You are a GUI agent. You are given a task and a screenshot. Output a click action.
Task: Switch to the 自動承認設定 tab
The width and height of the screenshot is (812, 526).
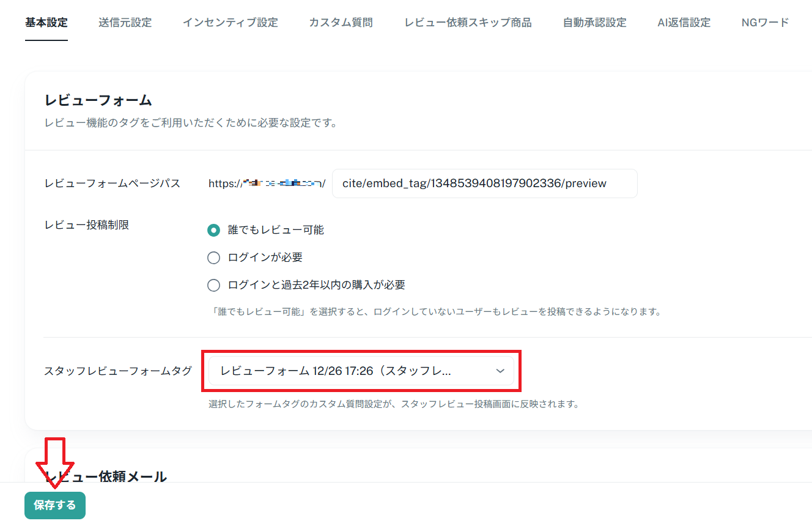(594, 23)
